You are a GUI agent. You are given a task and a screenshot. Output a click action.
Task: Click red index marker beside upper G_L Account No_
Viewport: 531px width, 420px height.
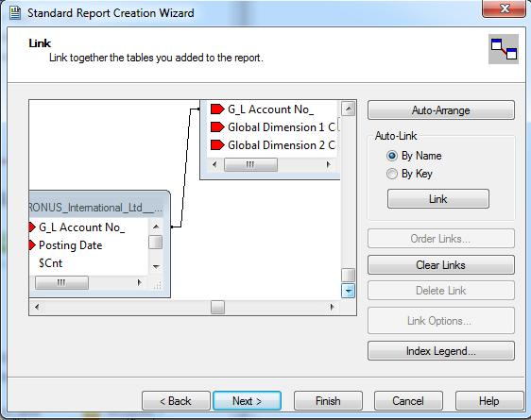point(217,109)
